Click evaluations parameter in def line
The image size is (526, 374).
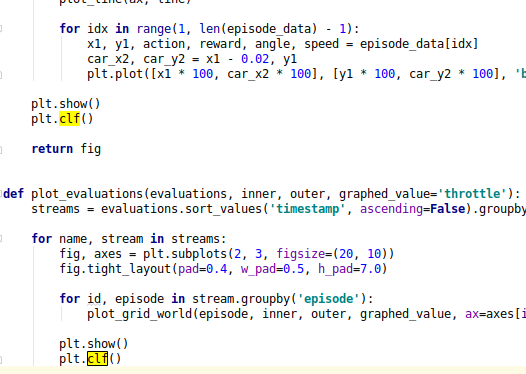[x=189, y=194]
